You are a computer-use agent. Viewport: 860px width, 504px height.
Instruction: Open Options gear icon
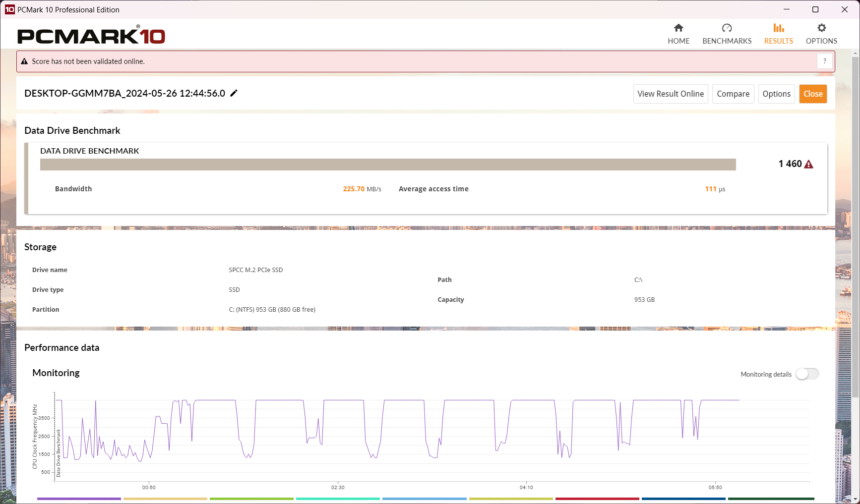point(821,28)
